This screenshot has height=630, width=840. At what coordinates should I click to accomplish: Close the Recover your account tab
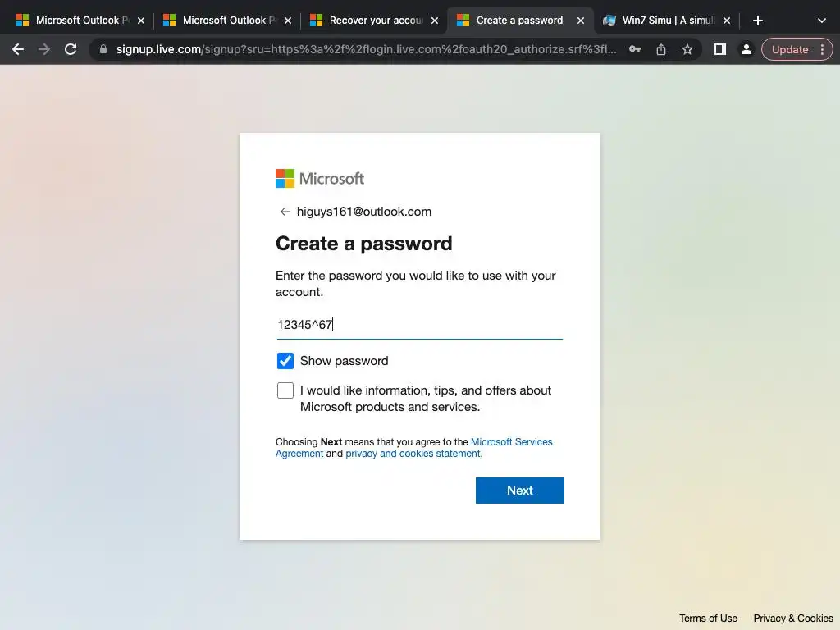(x=435, y=21)
